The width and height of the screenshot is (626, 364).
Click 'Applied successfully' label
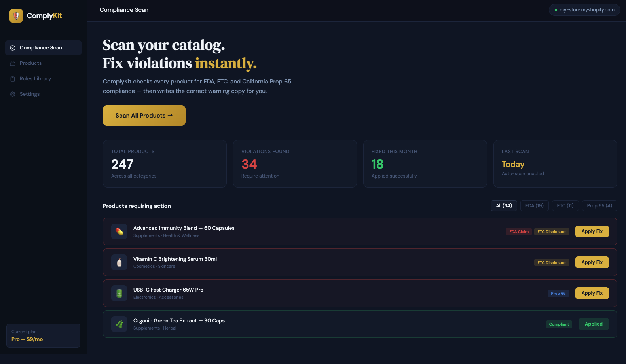pyautogui.click(x=394, y=176)
